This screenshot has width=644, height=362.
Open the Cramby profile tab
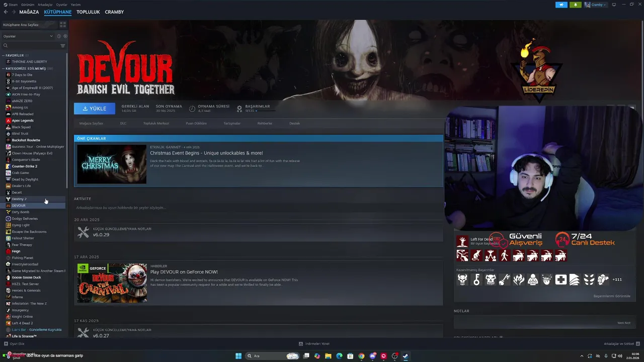pos(114,12)
